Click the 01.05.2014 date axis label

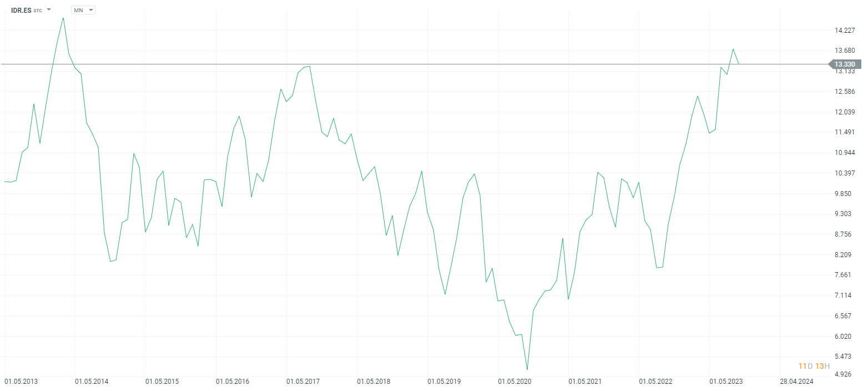coord(92,382)
